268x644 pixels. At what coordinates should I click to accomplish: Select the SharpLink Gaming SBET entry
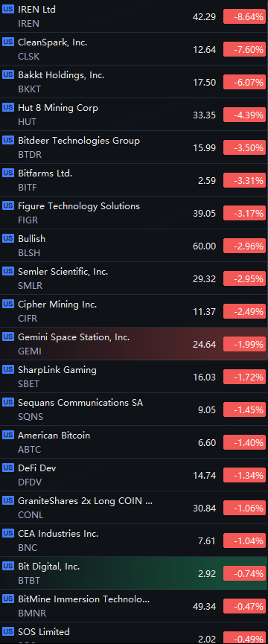point(134,377)
